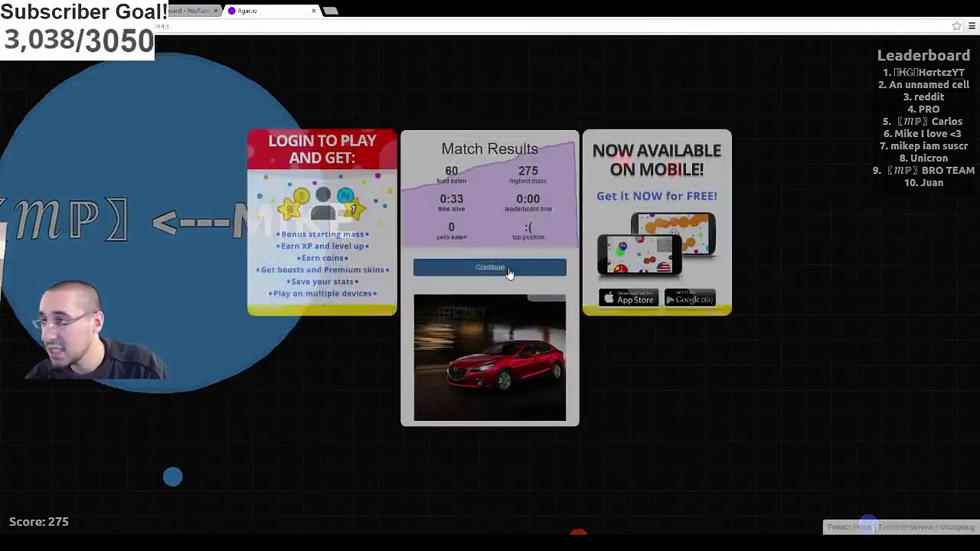Open the Terms of Service link
The image size is (980, 551).
coord(906,527)
